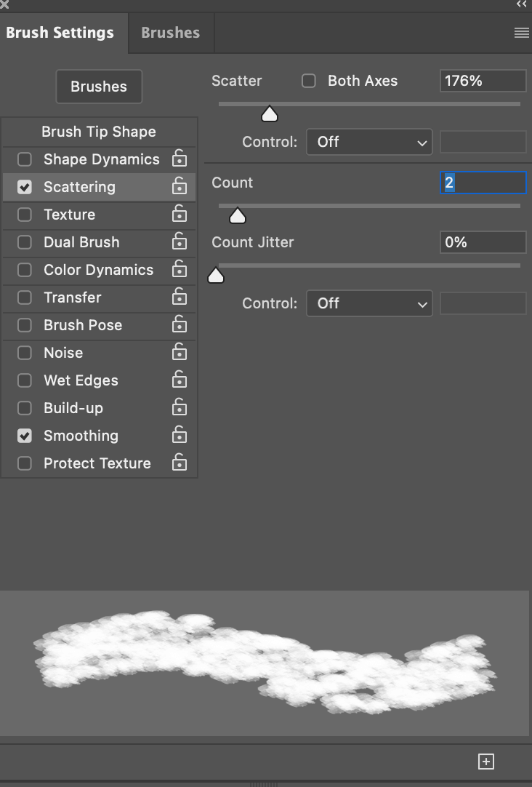Click the Scatter slider handle
This screenshot has height=787, width=532.
270,114
